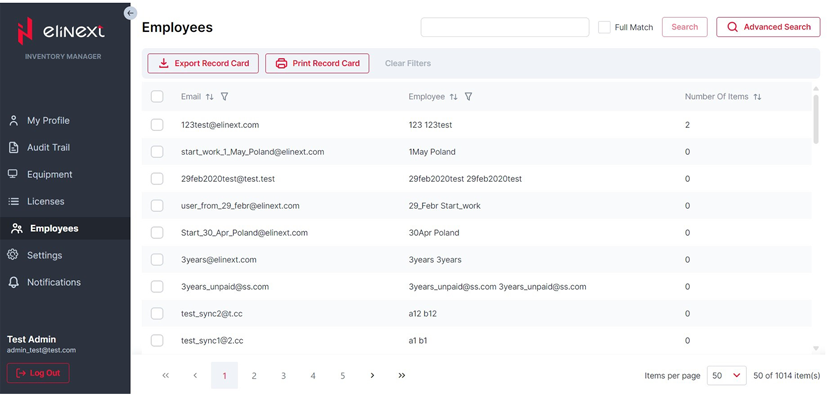Click employee name '3years 3years'
This screenshot has height=396, width=834.
coord(435,260)
